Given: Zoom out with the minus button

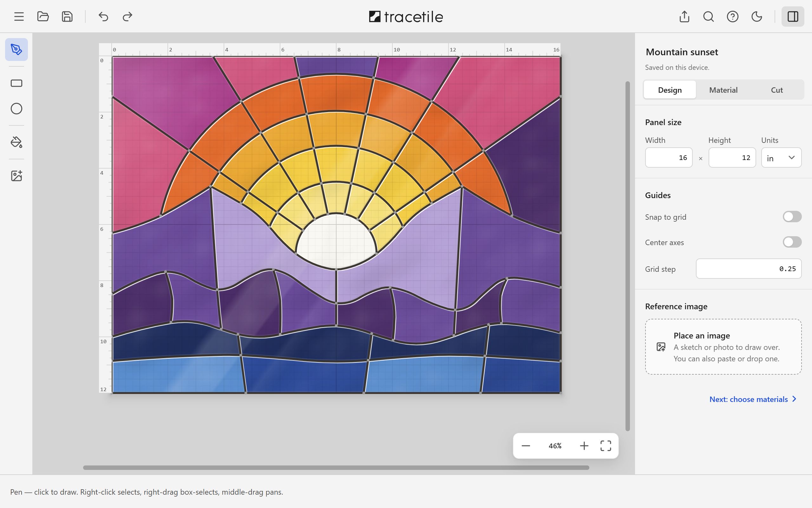Looking at the screenshot, I should coord(526,446).
